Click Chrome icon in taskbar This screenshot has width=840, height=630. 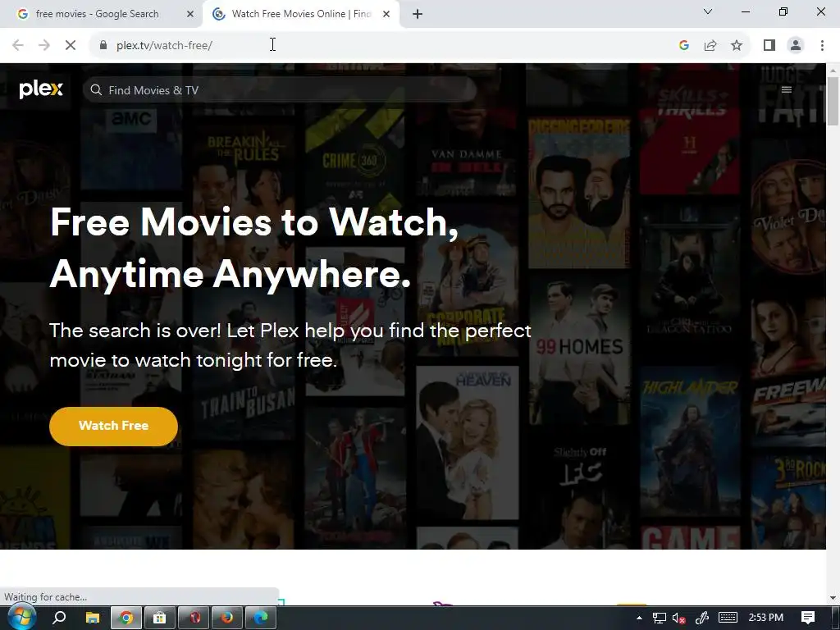pos(126,618)
